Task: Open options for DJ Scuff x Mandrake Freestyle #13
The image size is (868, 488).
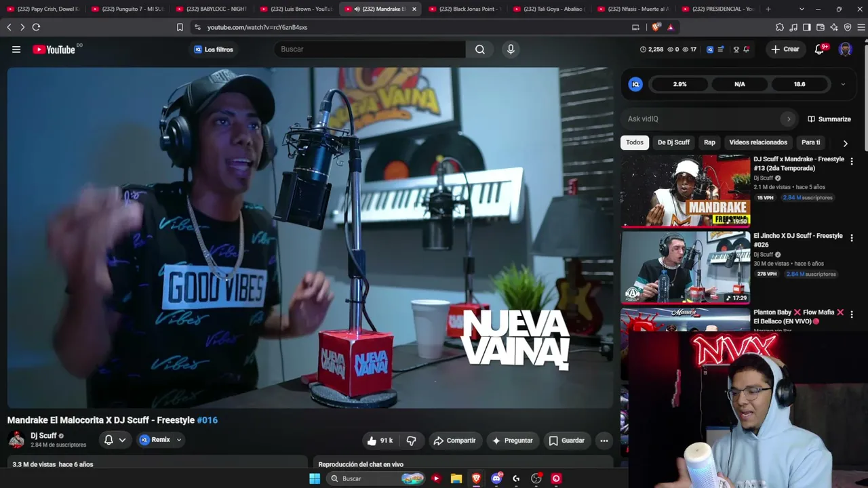Action: tap(852, 161)
